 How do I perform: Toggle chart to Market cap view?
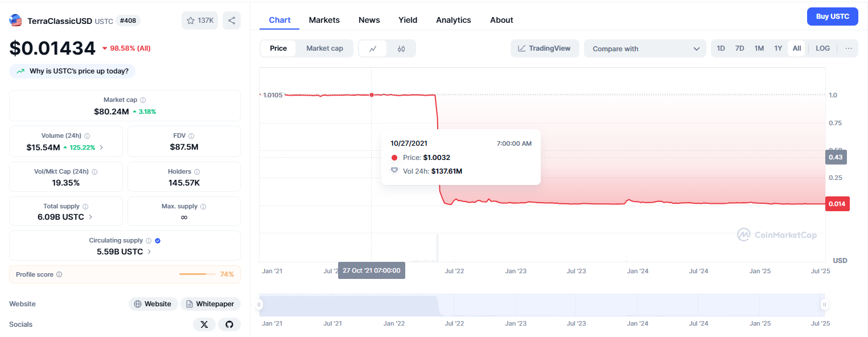click(x=324, y=48)
